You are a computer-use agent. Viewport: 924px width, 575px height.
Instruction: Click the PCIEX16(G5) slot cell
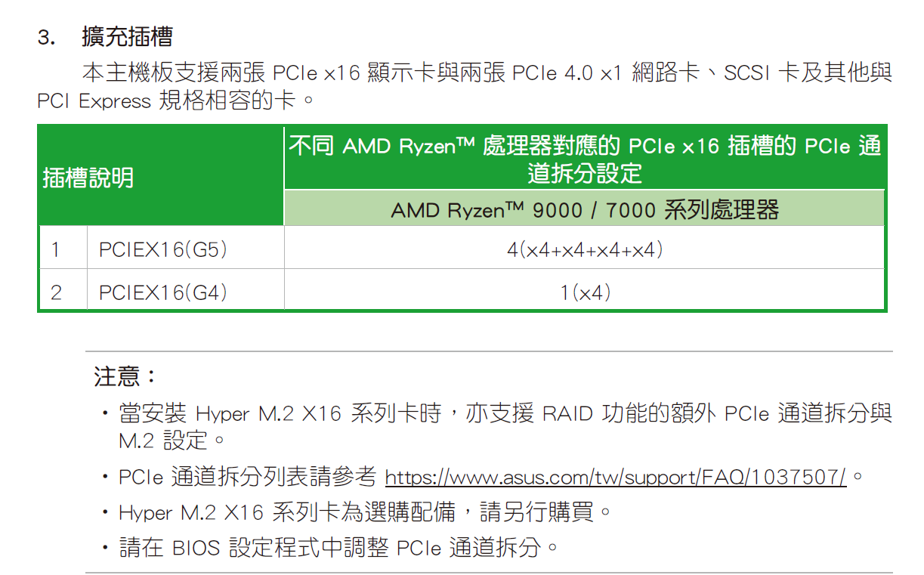pos(163,249)
